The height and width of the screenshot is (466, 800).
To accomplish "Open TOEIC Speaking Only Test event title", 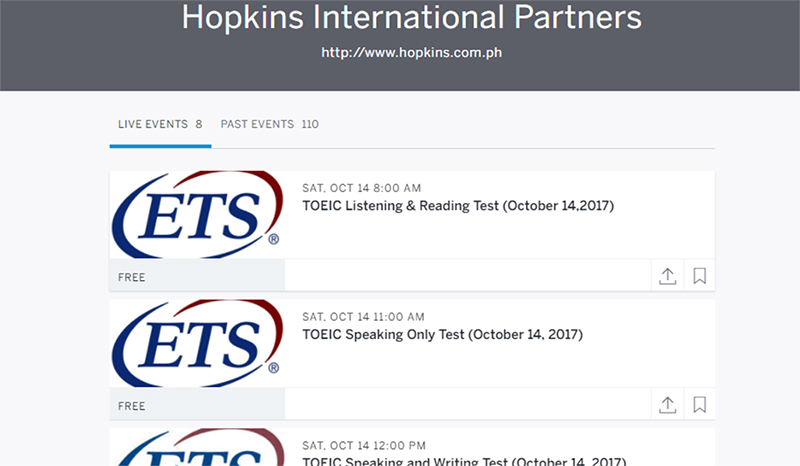I will click(442, 334).
